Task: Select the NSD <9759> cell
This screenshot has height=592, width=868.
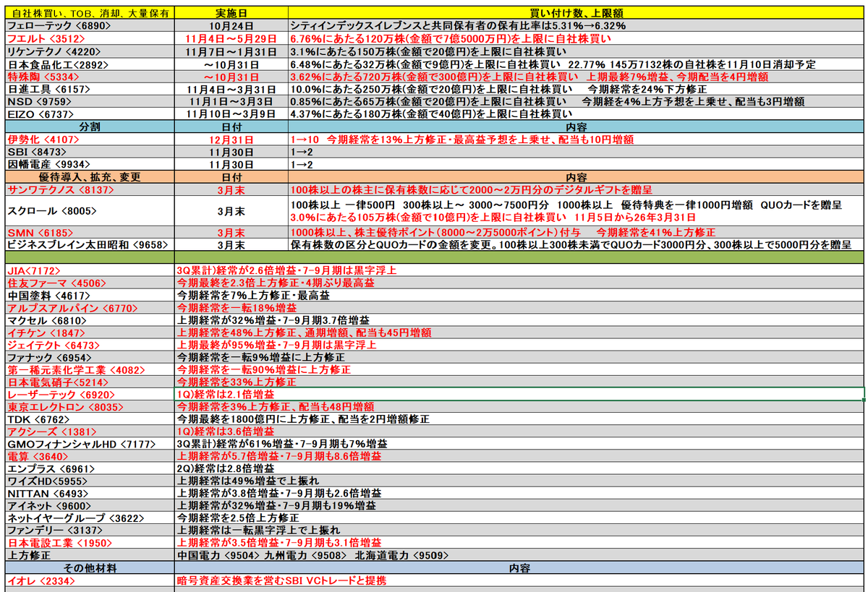Action: coord(90,101)
